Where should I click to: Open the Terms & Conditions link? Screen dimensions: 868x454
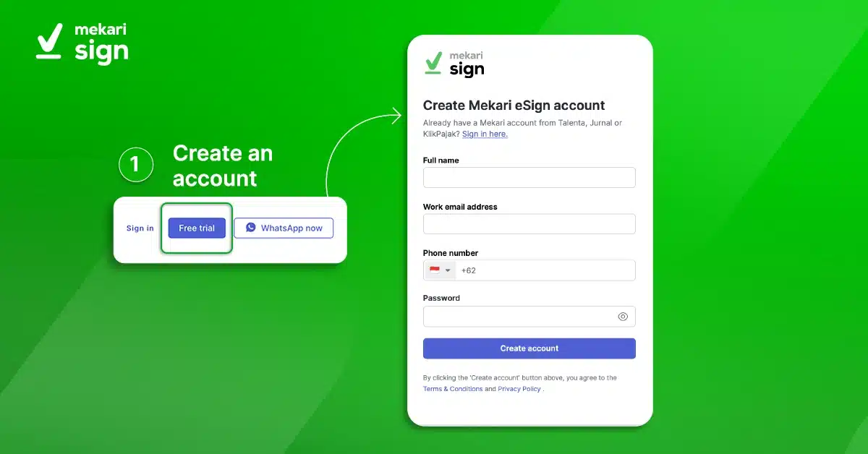tap(453, 389)
